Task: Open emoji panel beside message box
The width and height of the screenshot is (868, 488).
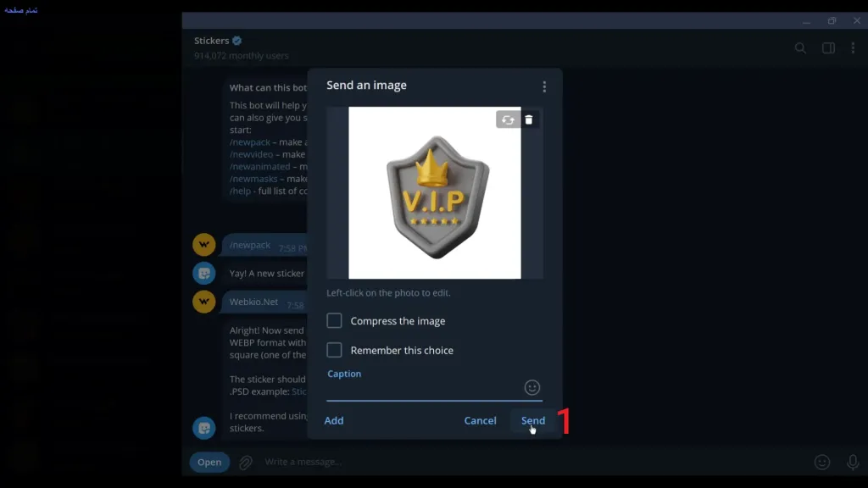Action: pyautogui.click(x=822, y=462)
